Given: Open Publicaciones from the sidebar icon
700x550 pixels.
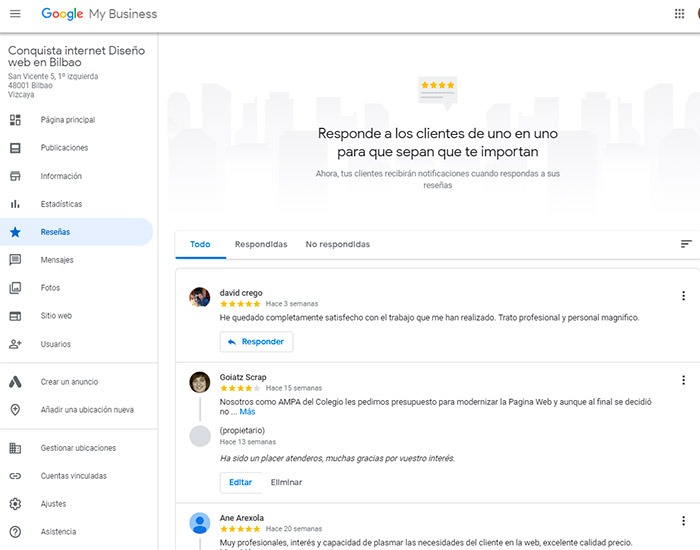Looking at the screenshot, I should point(15,148).
